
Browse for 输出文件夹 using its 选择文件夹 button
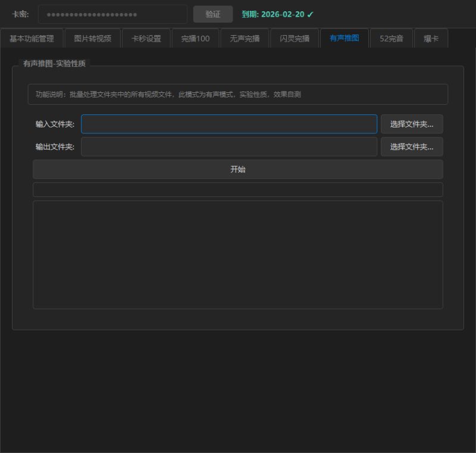pyautogui.click(x=412, y=146)
